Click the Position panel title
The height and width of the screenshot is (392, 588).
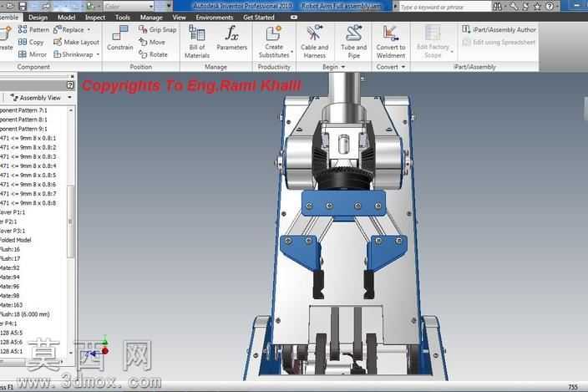pos(140,67)
